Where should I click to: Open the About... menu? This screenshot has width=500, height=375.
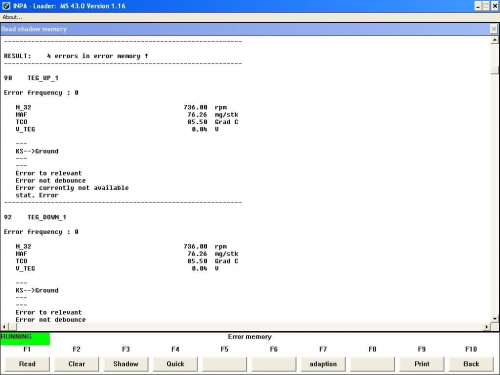12,17
